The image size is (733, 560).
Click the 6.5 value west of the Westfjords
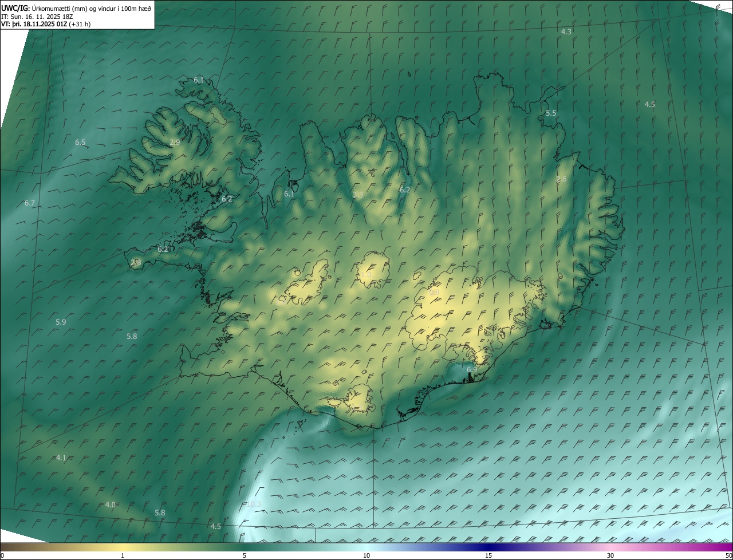tap(80, 142)
